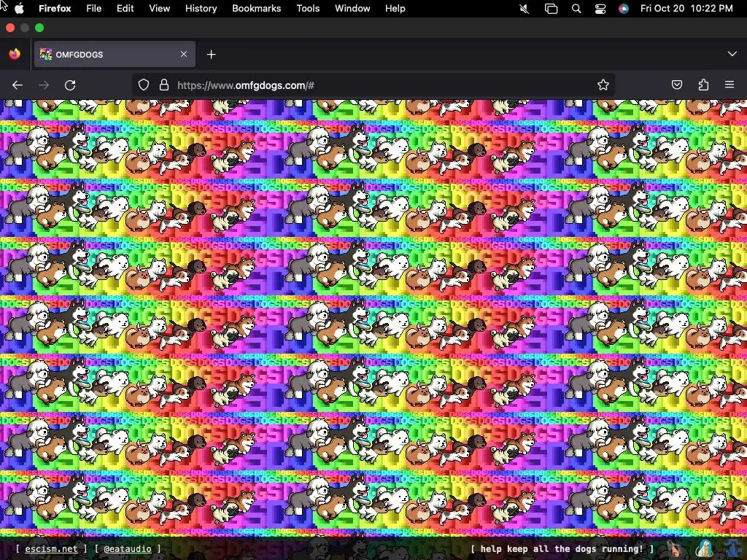Open the Tools menu
Viewport: 747px width, 560px height.
pos(308,9)
